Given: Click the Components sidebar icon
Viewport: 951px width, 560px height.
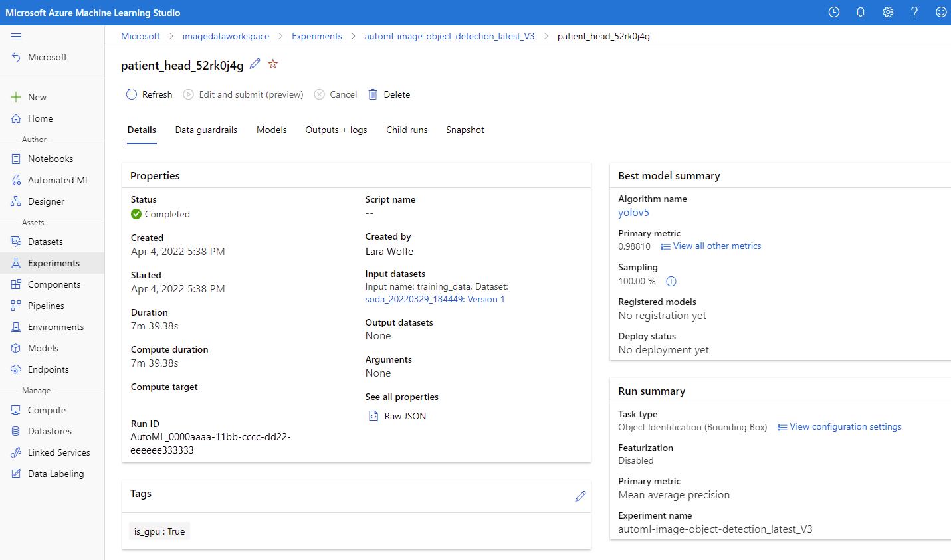Looking at the screenshot, I should pos(16,284).
